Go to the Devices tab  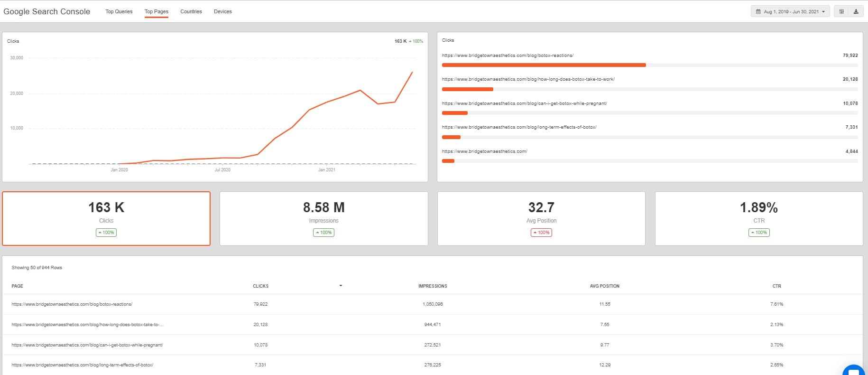223,11
